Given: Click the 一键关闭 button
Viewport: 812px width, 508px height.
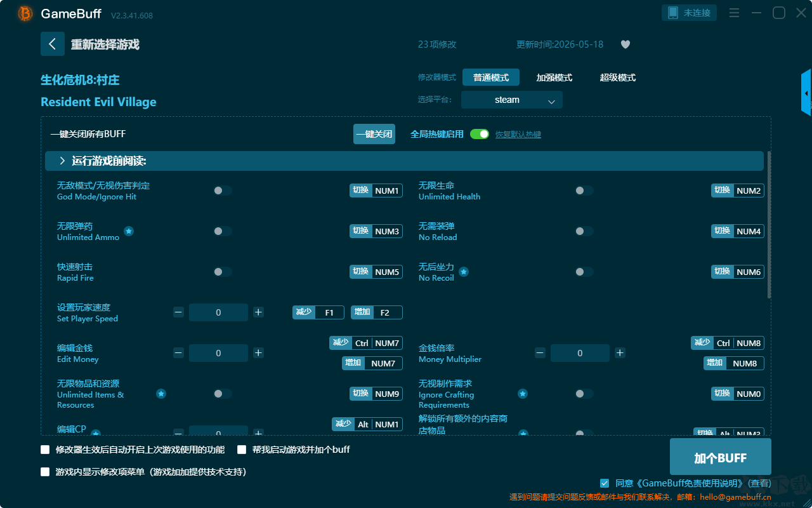Looking at the screenshot, I should click(374, 134).
